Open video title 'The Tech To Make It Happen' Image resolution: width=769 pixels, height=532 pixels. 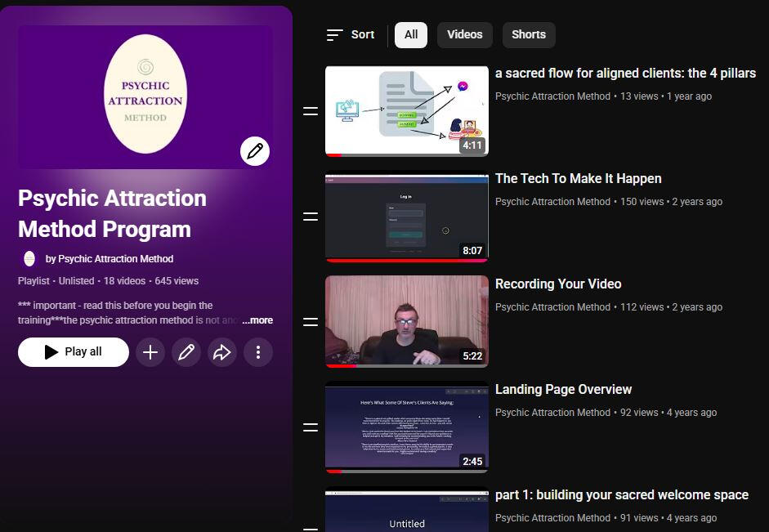click(579, 178)
